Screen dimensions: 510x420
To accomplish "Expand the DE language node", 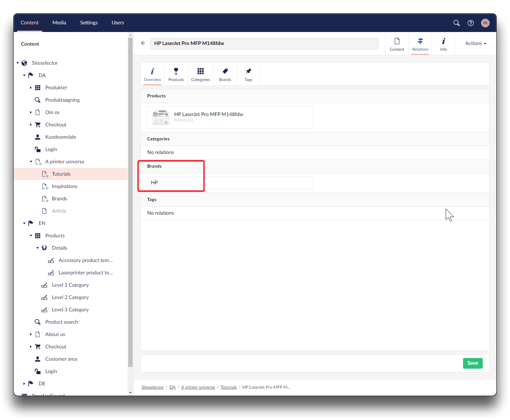I will point(24,384).
